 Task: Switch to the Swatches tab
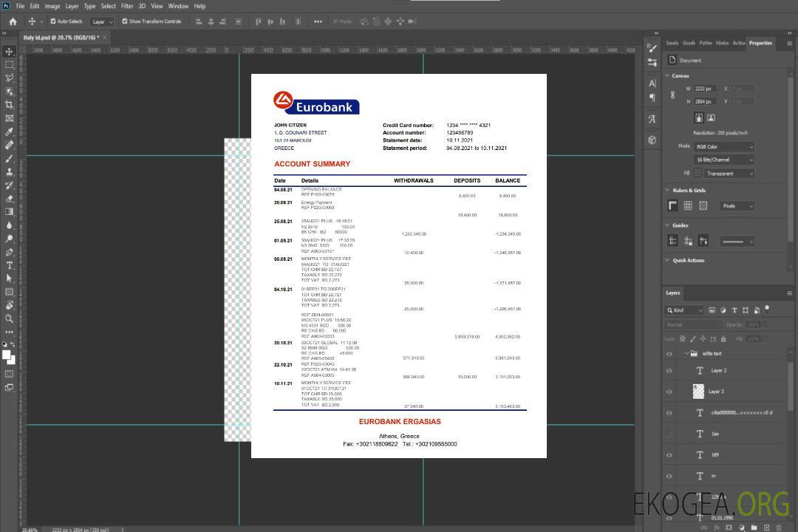tap(672, 43)
